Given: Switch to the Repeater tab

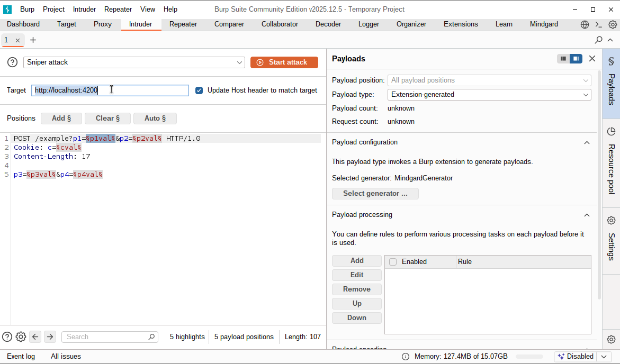Looking at the screenshot, I should [183, 24].
